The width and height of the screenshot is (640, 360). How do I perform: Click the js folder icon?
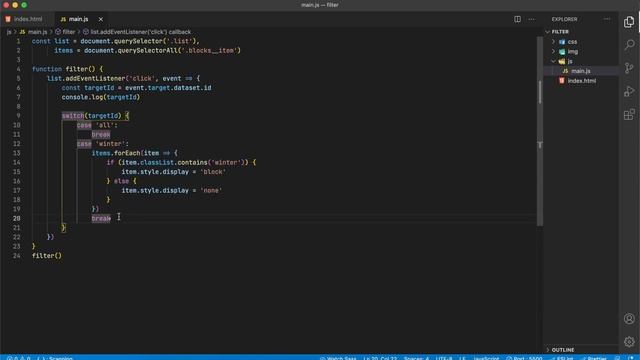point(562,61)
